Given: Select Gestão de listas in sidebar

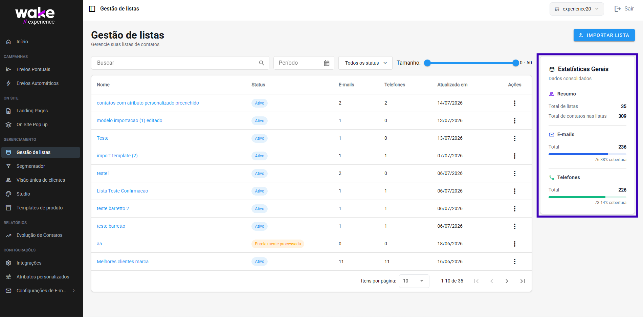Looking at the screenshot, I should click(x=41, y=152).
